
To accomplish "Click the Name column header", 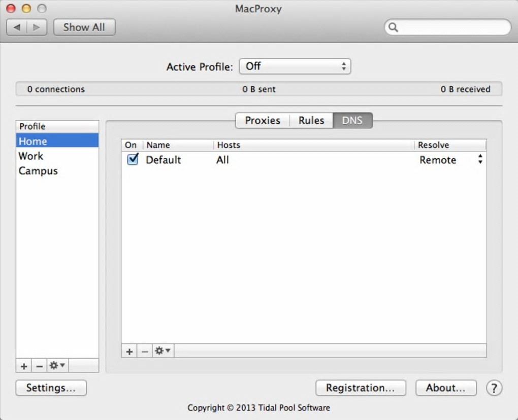I will pos(178,145).
